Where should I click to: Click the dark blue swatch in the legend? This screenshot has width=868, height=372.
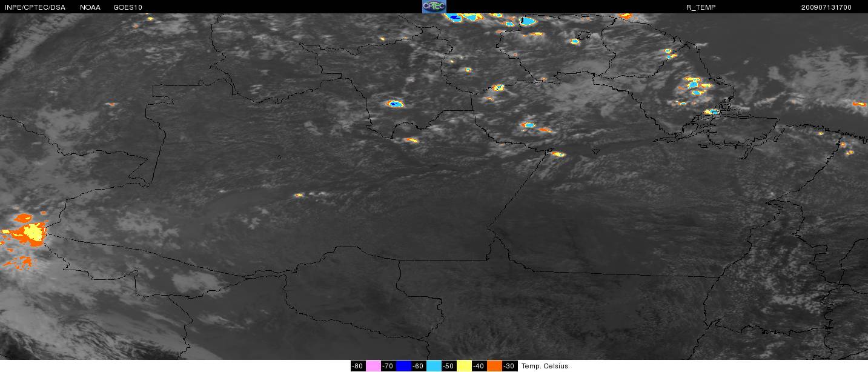(403, 366)
